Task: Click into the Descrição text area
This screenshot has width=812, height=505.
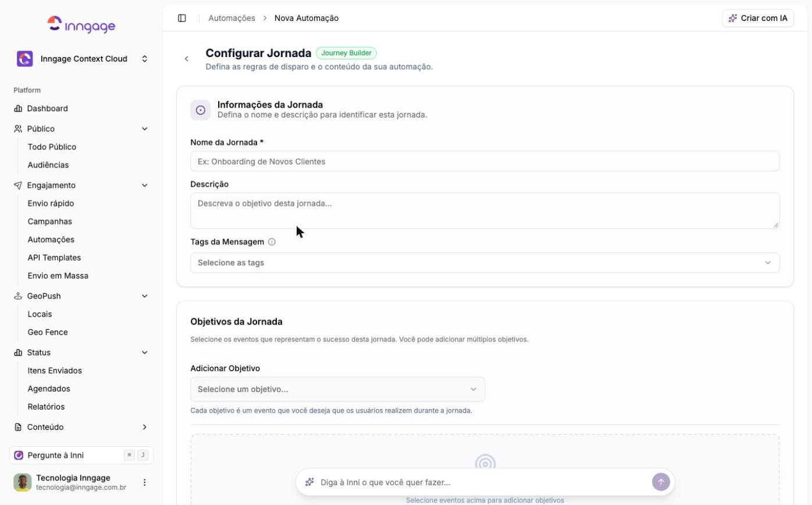Action: tap(485, 211)
